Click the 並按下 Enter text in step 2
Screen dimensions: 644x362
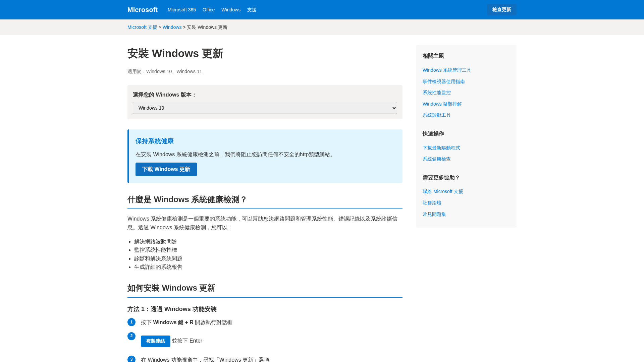pyautogui.click(x=187, y=341)
